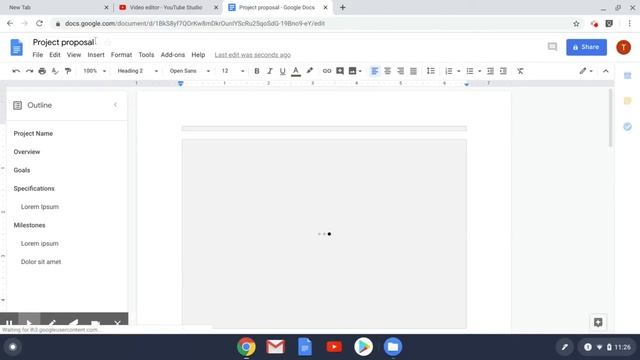Apply numbered list
The height and width of the screenshot is (360, 640).
[449, 71]
